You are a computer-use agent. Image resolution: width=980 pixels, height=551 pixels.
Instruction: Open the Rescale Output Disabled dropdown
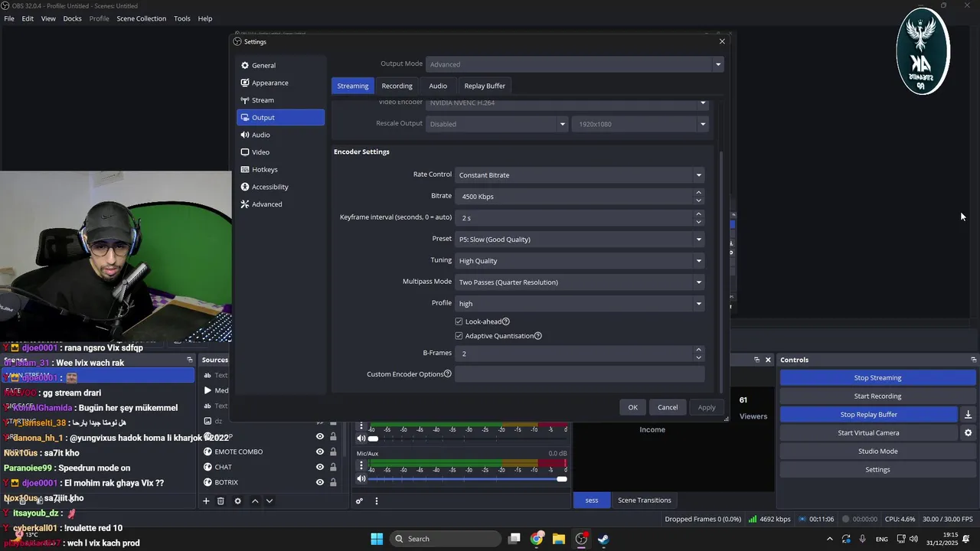[496, 124]
